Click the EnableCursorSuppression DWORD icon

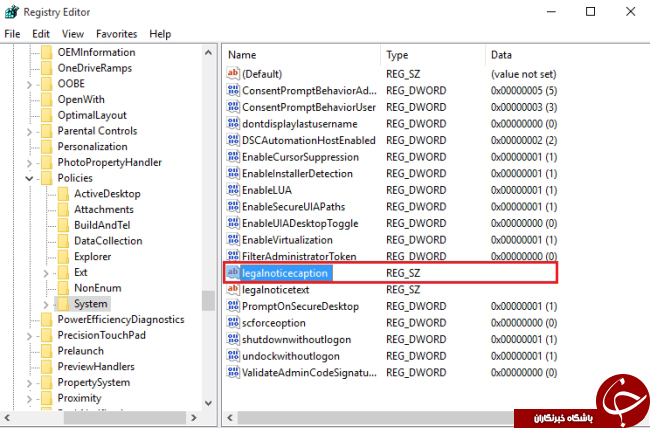(233, 156)
